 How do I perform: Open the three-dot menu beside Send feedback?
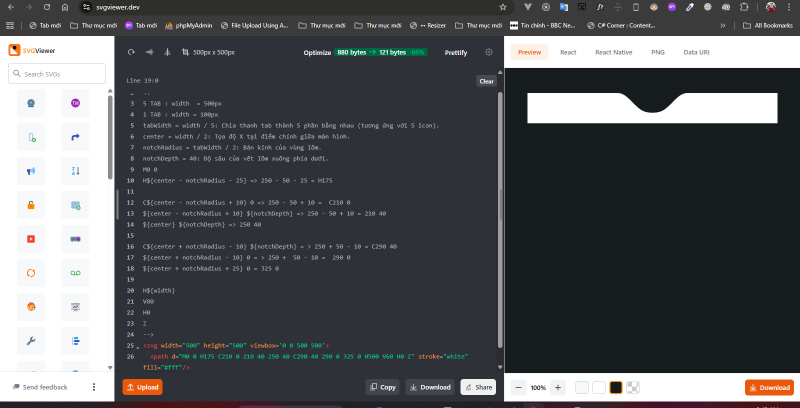tap(94, 387)
